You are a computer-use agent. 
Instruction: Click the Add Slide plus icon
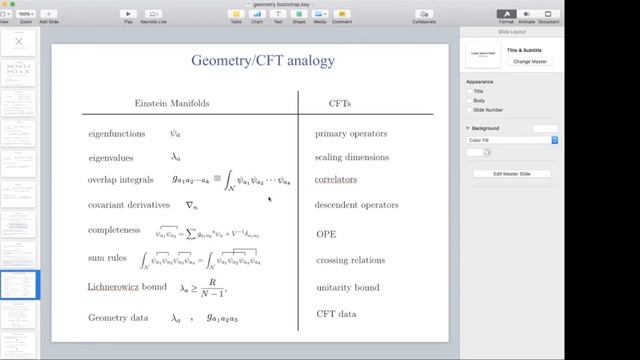49,14
